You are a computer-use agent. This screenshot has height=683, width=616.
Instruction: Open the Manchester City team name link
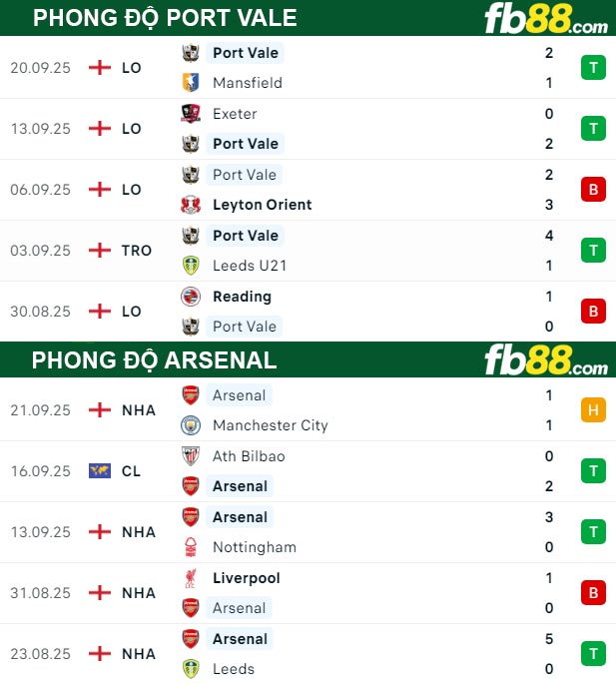coord(270,425)
